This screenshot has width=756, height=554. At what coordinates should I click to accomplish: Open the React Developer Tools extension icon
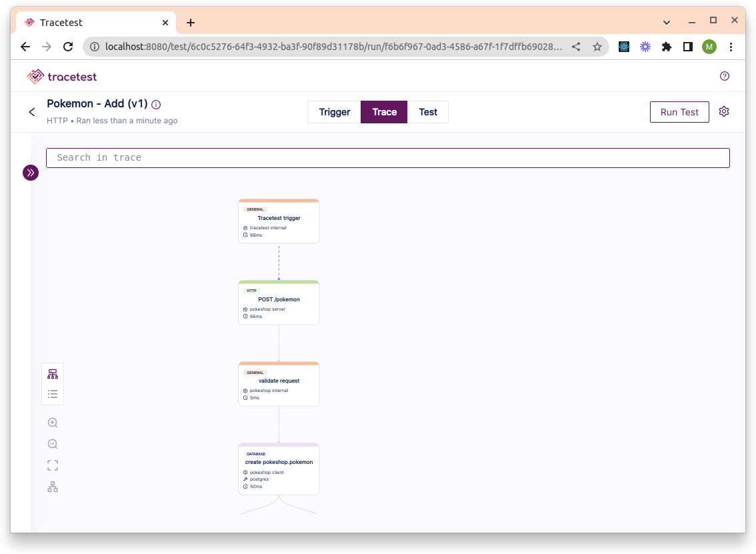pos(624,47)
